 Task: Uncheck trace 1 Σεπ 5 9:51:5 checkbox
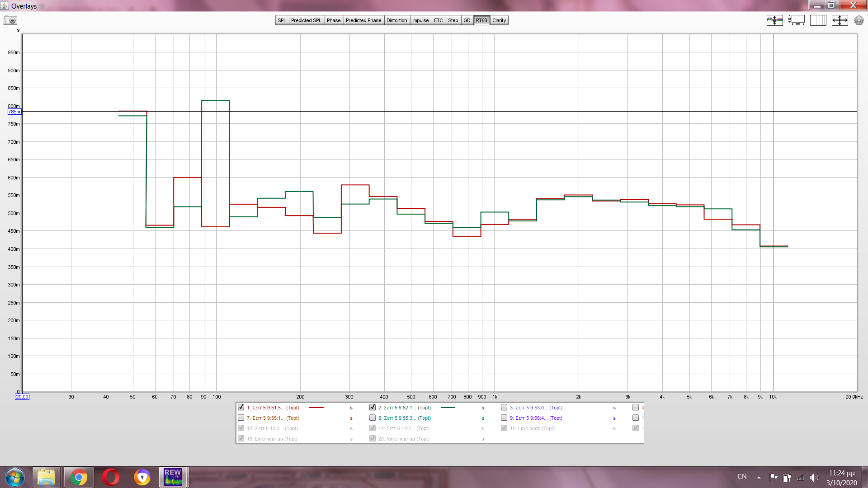[x=241, y=407]
